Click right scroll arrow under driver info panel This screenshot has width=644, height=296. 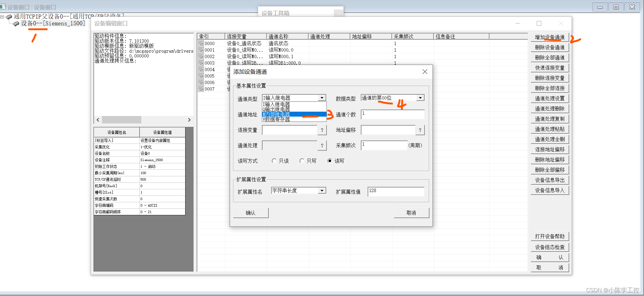(190, 120)
